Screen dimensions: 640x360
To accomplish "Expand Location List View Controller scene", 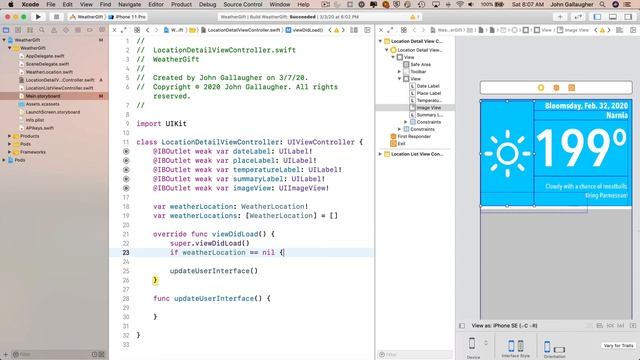I will [380, 154].
